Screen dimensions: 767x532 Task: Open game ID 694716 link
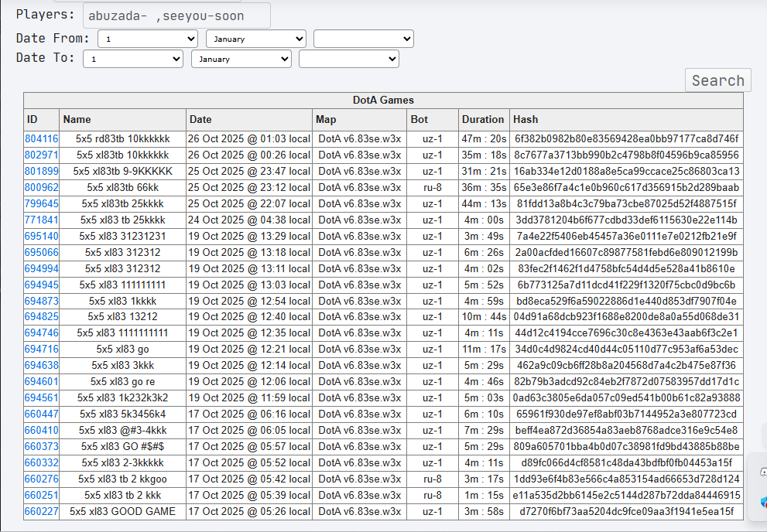click(x=42, y=349)
